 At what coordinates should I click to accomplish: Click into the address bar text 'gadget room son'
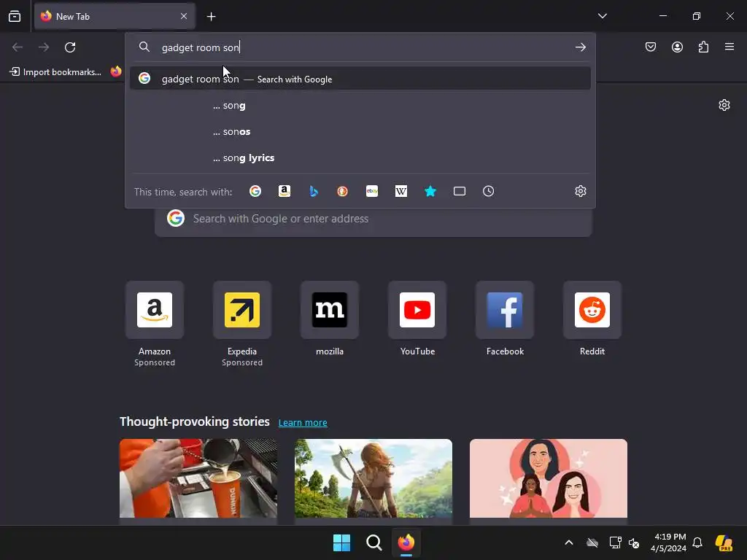pyautogui.click(x=200, y=47)
